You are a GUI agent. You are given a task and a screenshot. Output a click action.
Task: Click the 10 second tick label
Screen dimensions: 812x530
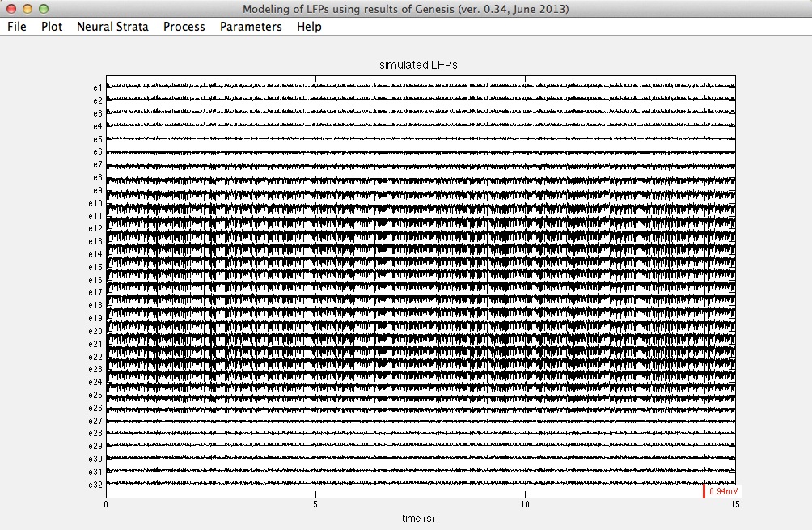pos(525,505)
